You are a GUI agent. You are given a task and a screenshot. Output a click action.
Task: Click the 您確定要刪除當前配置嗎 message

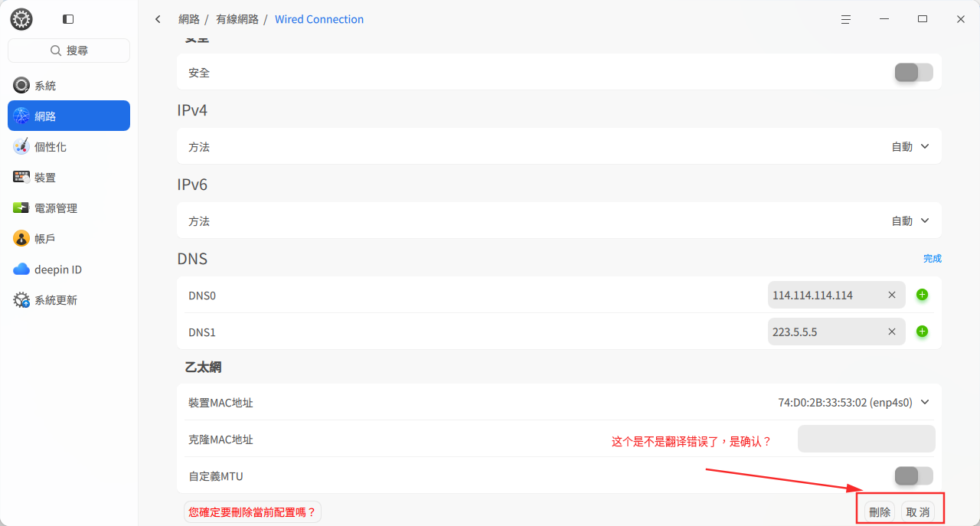coord(253,512)
